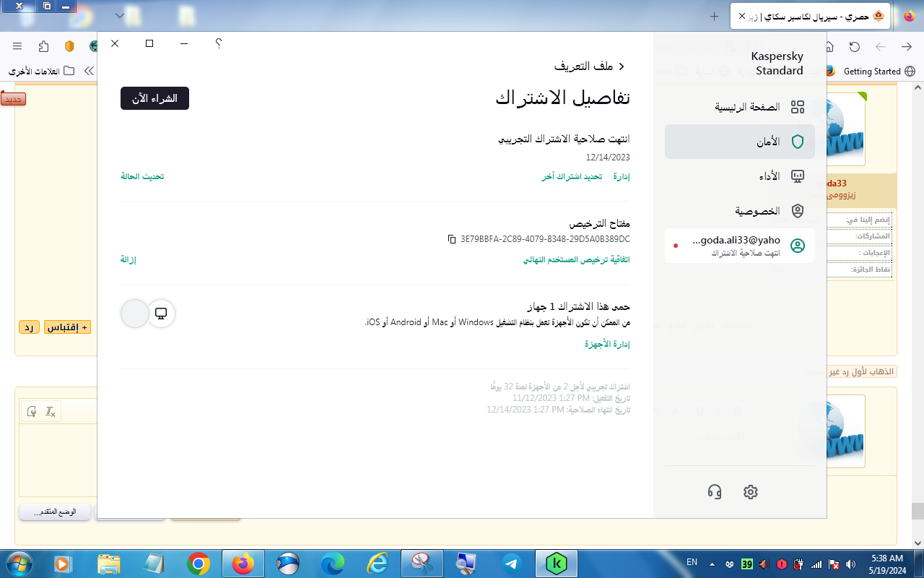Click the network signal tray icon
The height and width of the screenshot is (578, 924).
pos(816,564)
